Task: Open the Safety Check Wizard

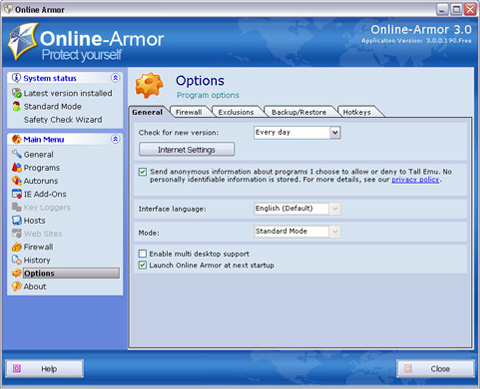Action: pos(63,120)
